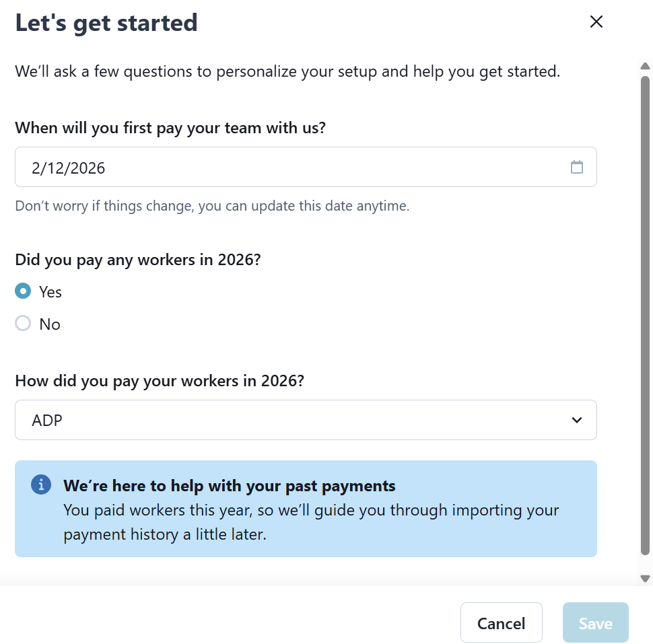The width and height of the screenshot is (653, 644).
Task: Select the No radio button
Action: pyautogui.click(x=23, y=324)
